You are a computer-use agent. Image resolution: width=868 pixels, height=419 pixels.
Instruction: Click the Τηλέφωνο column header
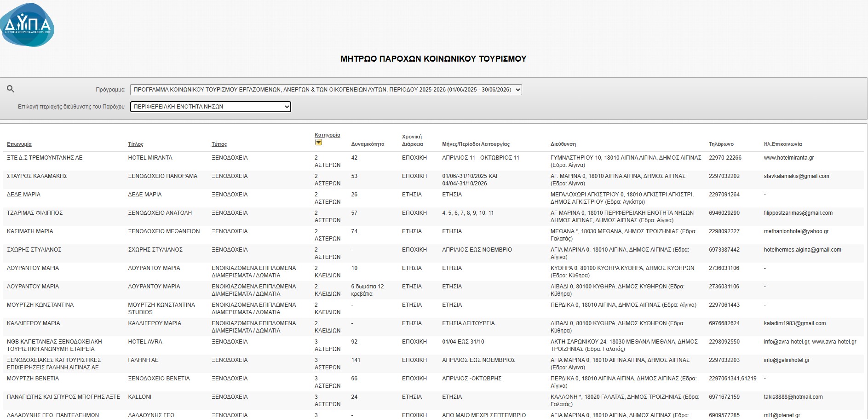[x=721, y=144]
